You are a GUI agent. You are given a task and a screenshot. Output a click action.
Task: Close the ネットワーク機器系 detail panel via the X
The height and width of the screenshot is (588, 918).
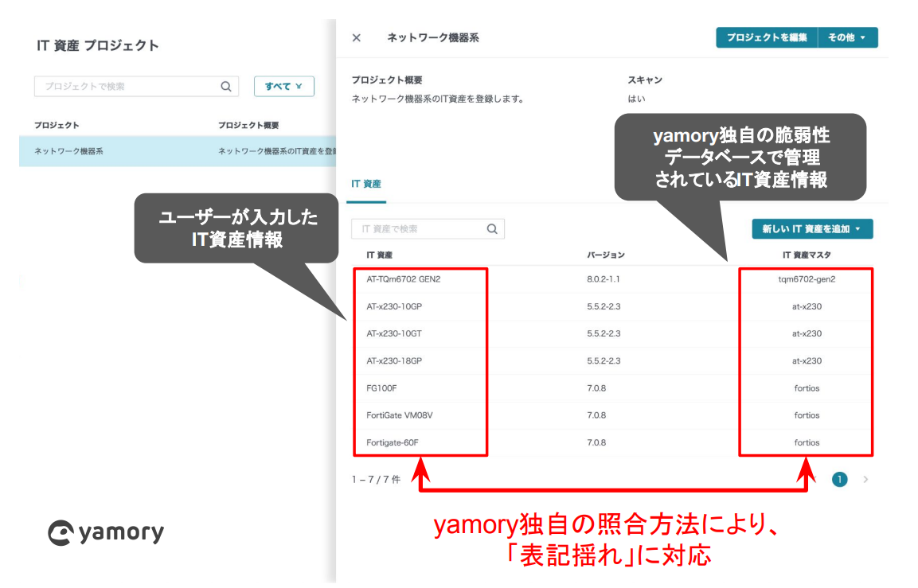click(356, 37)
